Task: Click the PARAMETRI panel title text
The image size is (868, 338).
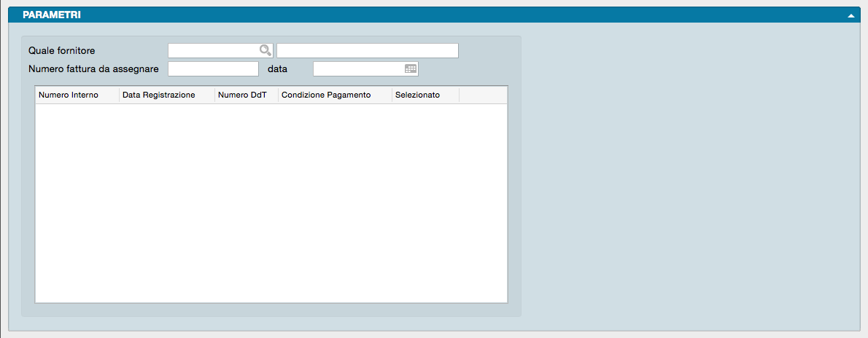Action: click(52, 15)
